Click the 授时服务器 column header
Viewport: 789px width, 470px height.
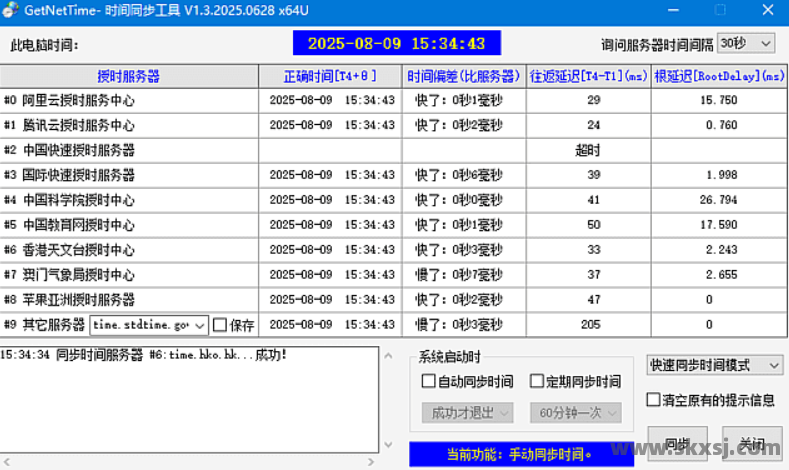point(129,76)
